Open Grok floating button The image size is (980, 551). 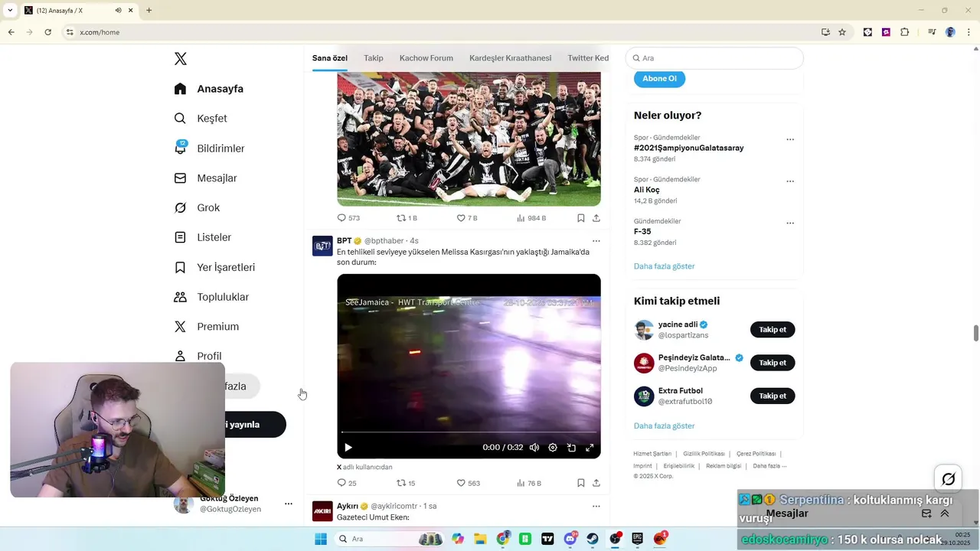click(x=949, y=479)
